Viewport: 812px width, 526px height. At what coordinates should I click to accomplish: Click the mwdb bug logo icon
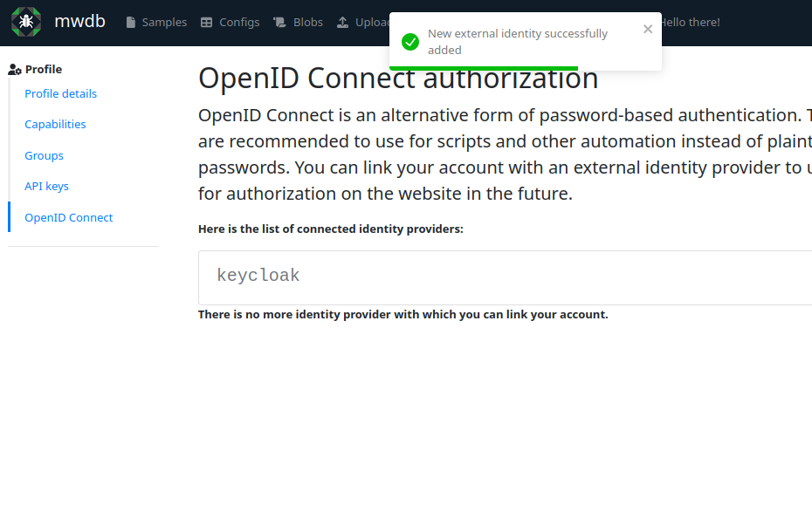[26, 22]
